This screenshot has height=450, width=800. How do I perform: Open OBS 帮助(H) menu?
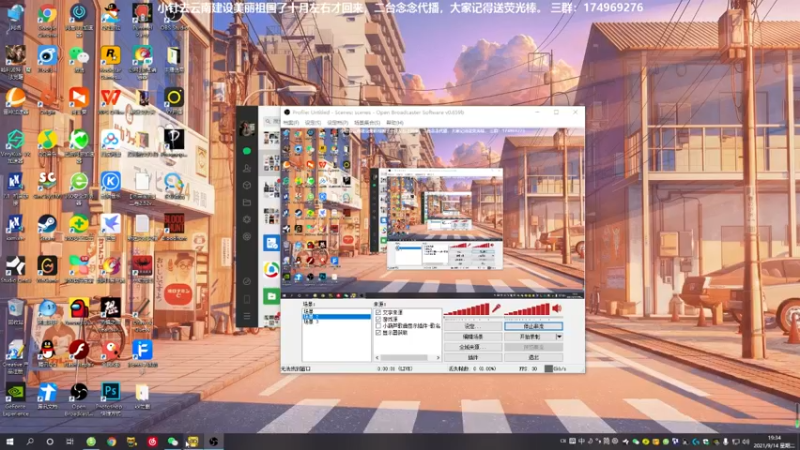394,123
